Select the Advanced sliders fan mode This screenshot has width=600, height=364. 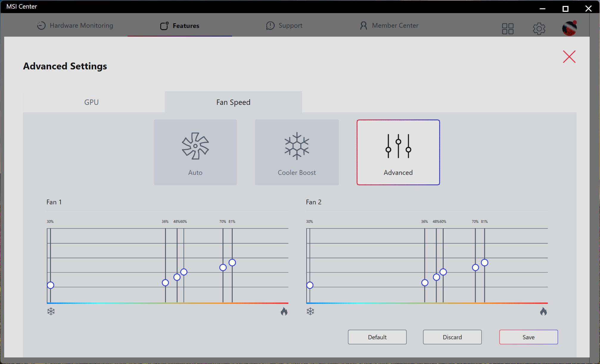398,152
